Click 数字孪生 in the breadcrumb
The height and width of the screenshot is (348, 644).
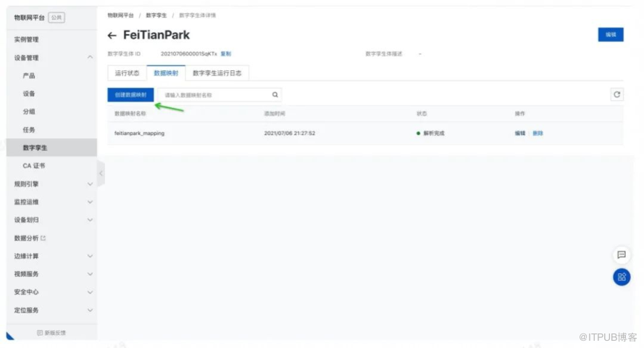click(x=156, y=15)
